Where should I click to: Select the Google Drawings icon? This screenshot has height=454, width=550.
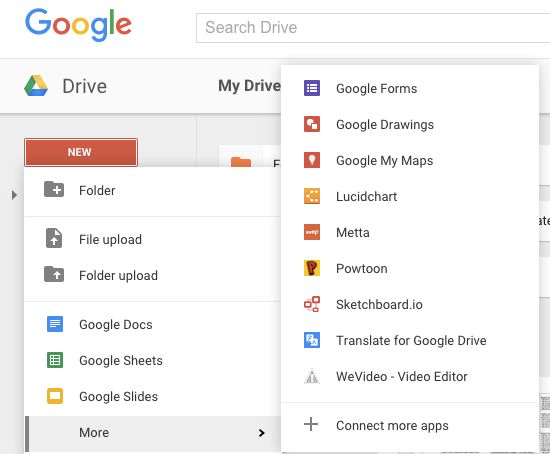(x=311, y=124)
